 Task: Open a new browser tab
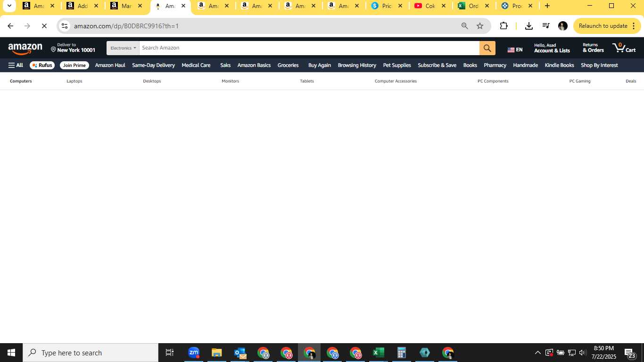547,6
